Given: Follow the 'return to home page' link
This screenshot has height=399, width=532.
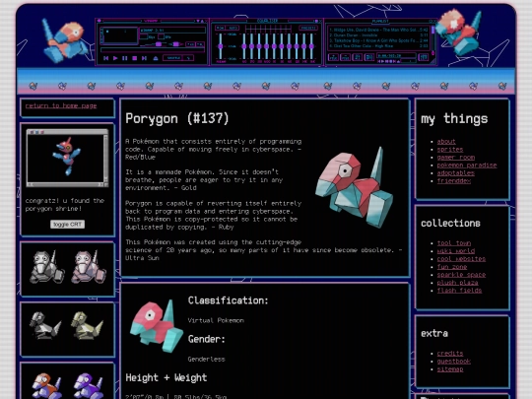Looking at the screenshot, I should point(61,105).
